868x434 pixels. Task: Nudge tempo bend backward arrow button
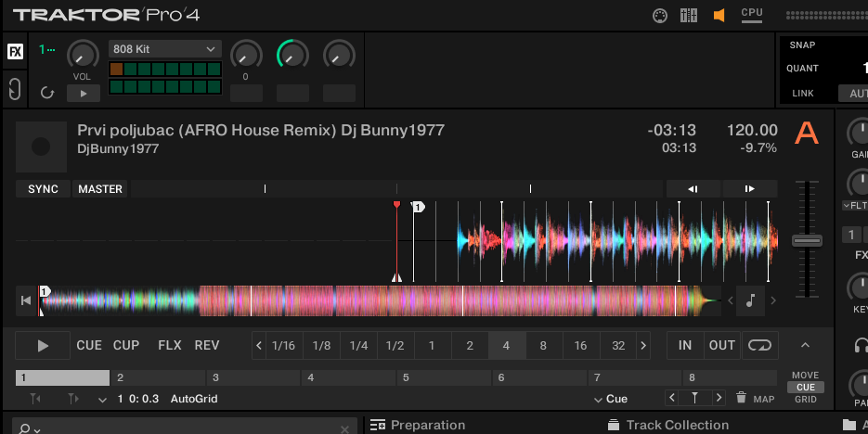click(x=693, y=189)
